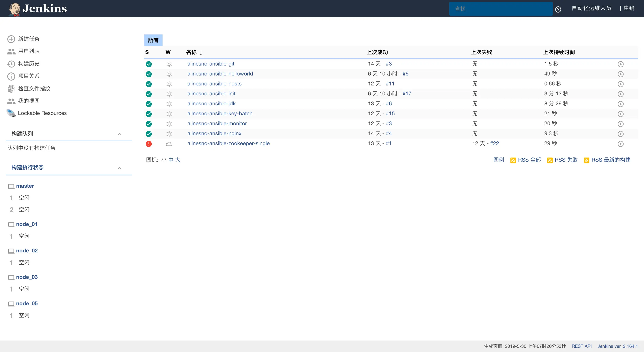Viewport: 644px width, 352px height.
Task: Sort jobs by name column arrow
Action: (201, 53)
